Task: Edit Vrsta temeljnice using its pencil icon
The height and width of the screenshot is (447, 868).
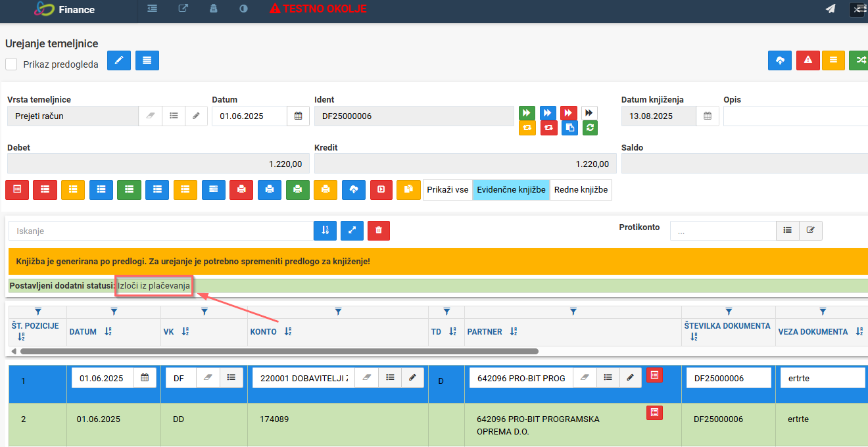Action: [x=196, y=116]
